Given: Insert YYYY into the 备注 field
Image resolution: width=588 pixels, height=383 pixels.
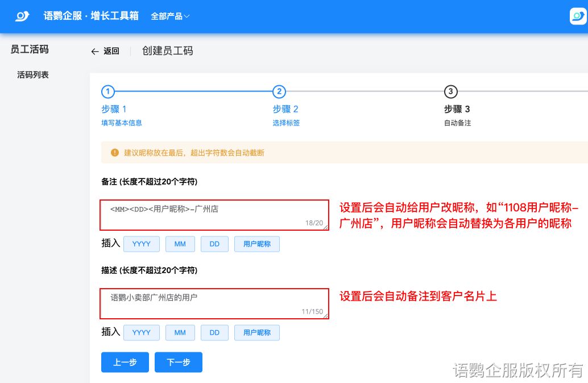Looking at the screenshot, I should (142, 244).
